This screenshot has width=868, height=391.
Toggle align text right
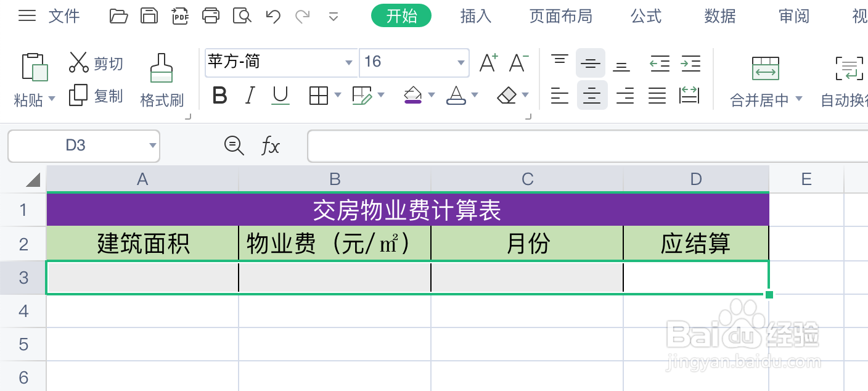pyautogui.click(x=625, y=95)
